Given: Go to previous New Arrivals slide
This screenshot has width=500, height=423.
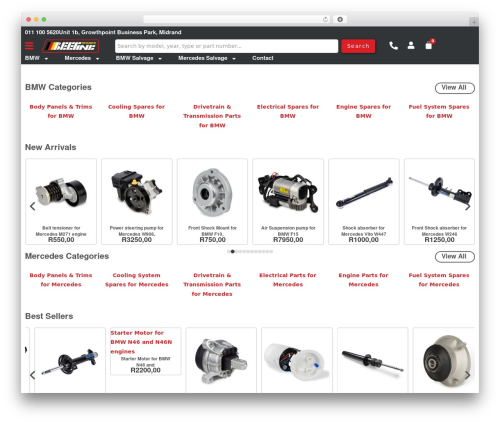Looking at the screenshot, I should click(32, 206).
